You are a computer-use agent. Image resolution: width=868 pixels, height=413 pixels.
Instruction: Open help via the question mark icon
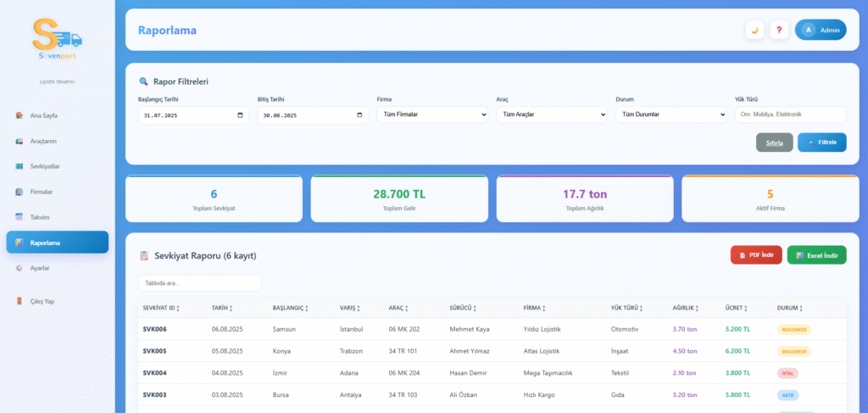(x=779, y=30)
